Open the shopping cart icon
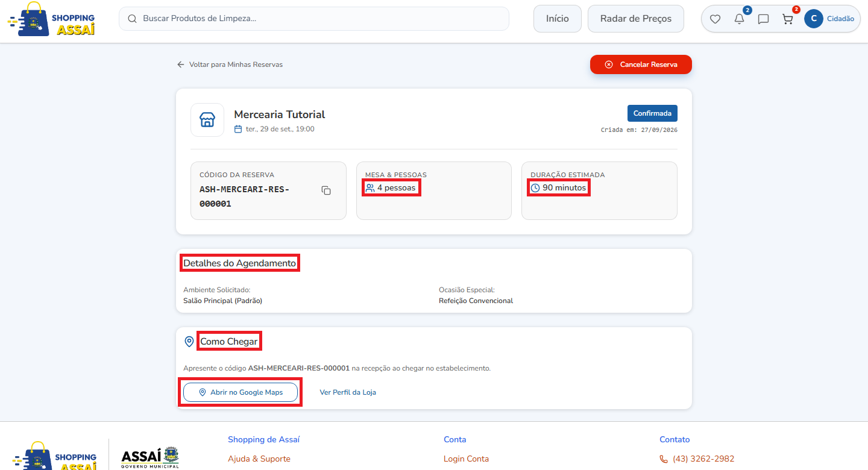Viewport: 868px width, 470px height. [787, 19]
